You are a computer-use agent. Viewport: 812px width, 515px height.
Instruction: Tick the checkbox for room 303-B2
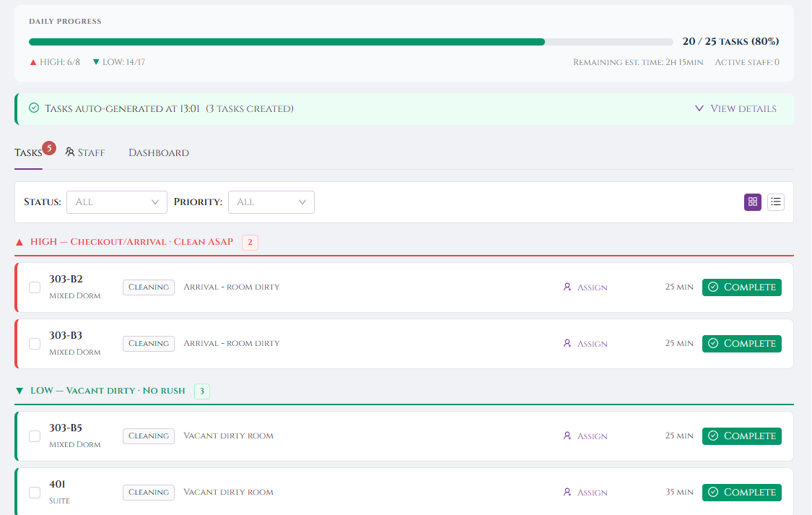pyautogui.click(x=35, y=287)
